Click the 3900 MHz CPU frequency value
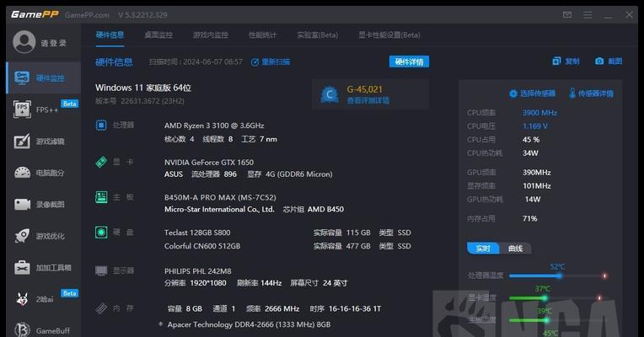The image size is (644, 337). click(x=539, y=112)
